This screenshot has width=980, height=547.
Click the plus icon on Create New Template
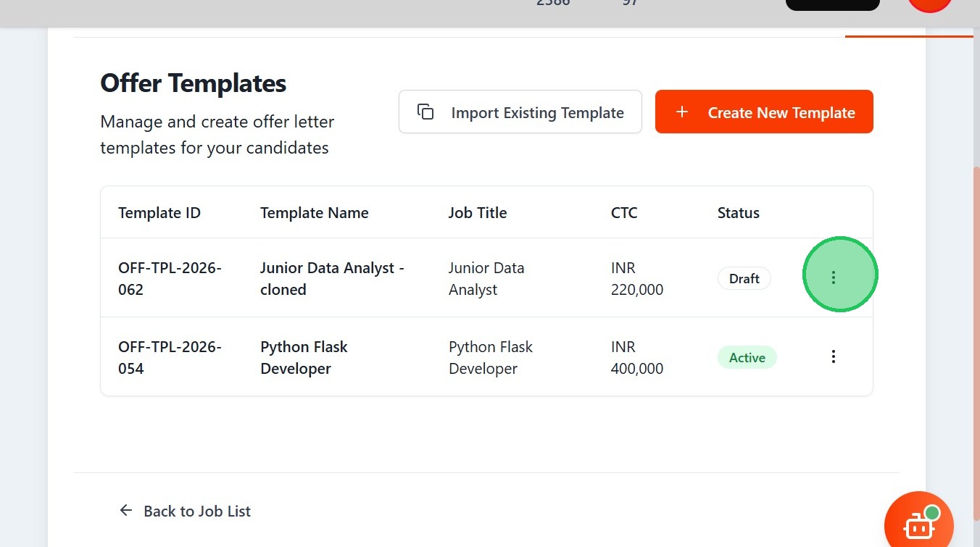coord(681,112)
